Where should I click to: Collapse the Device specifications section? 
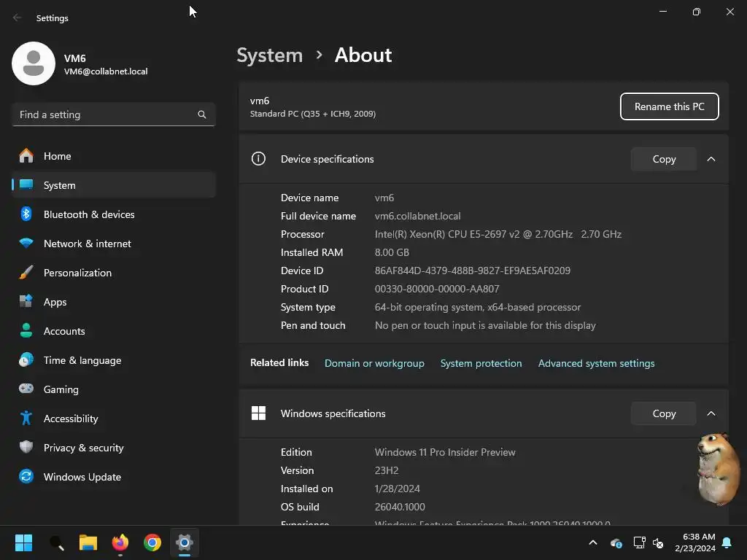pos(711,159)
